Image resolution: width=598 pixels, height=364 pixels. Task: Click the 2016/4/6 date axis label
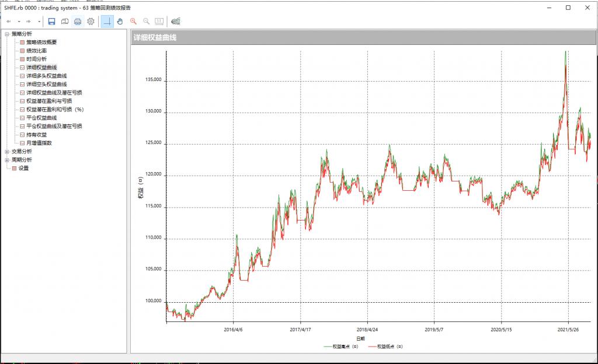click(233, 330)
